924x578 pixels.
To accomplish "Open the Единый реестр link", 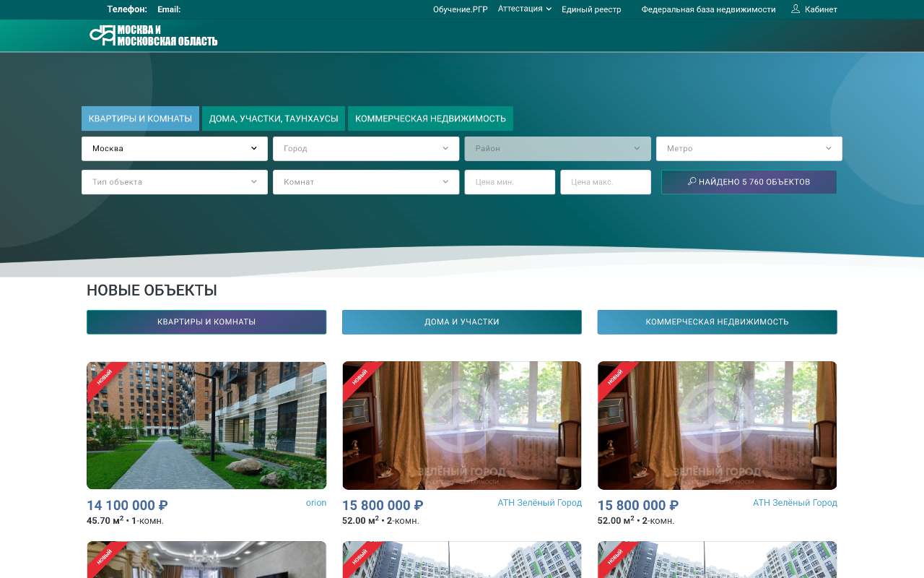I will tap(591, 9).
